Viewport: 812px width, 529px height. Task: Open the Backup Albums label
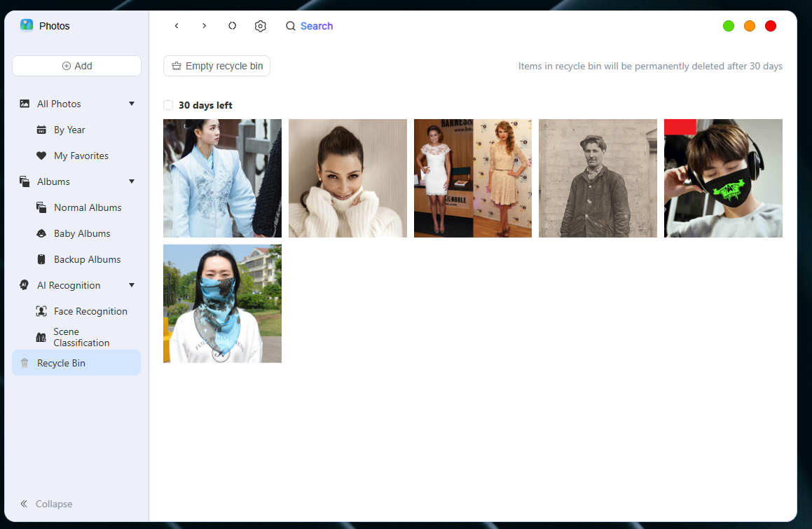pyautogui.click(x=88, y=259)
